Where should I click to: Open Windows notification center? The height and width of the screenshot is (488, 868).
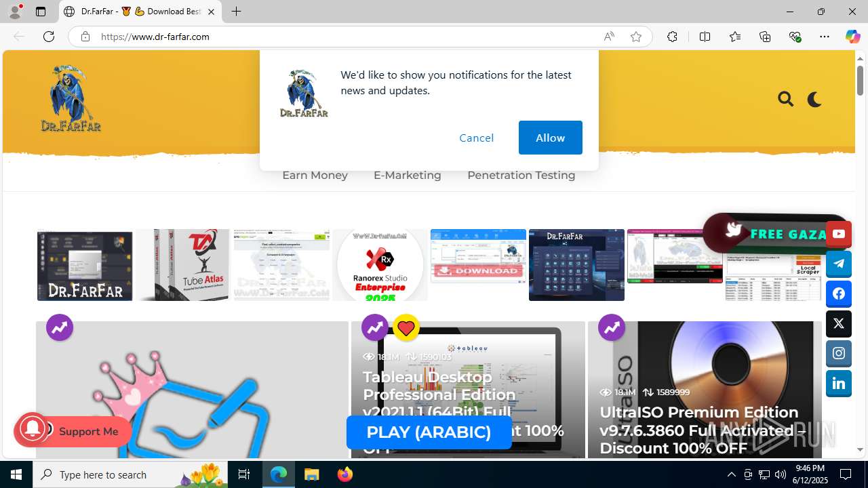pyautogui.click(x=846, y=474)
